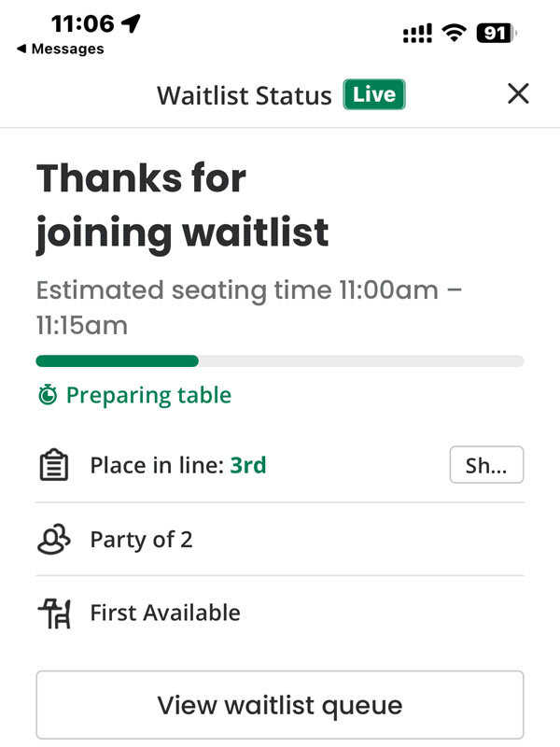Tap the Party of 2 row
Viewport: 560px width, 747px height.
pyautogui.click(x=280, y=540)
